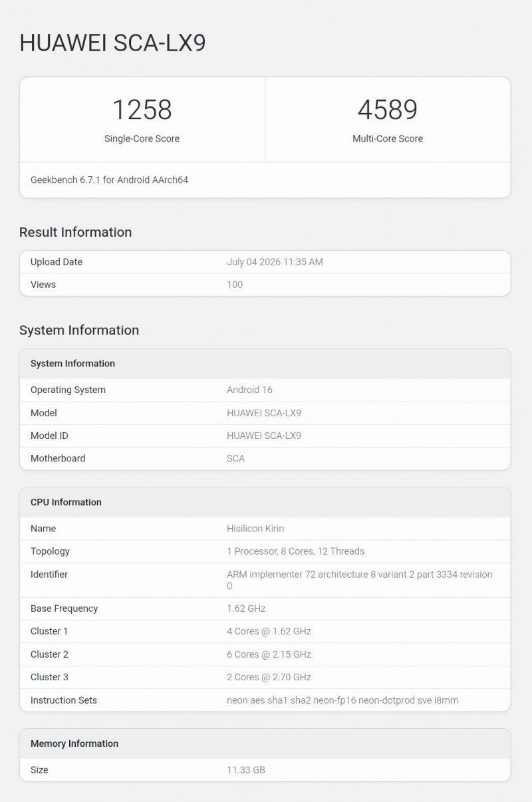Click the Geekbench 6.7.1 for Android AArch64 text
This screenshot has height=802, width=532.
coord(109,180)
